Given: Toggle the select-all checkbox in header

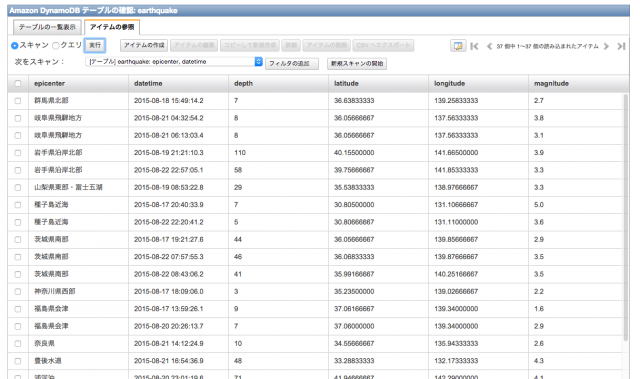Looking at the screenshot, I should 18,83.
